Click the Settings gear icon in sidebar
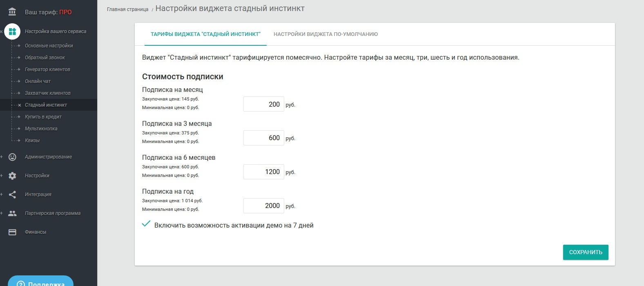This screenshot has height=286, width=644. click(12, 176)
